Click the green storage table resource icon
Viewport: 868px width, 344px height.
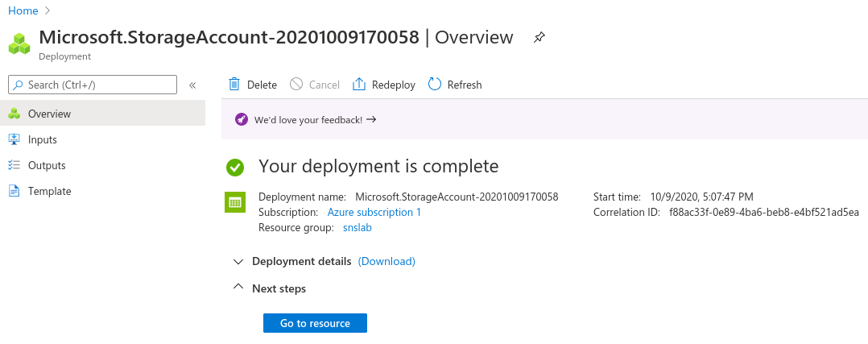[235, 202]
